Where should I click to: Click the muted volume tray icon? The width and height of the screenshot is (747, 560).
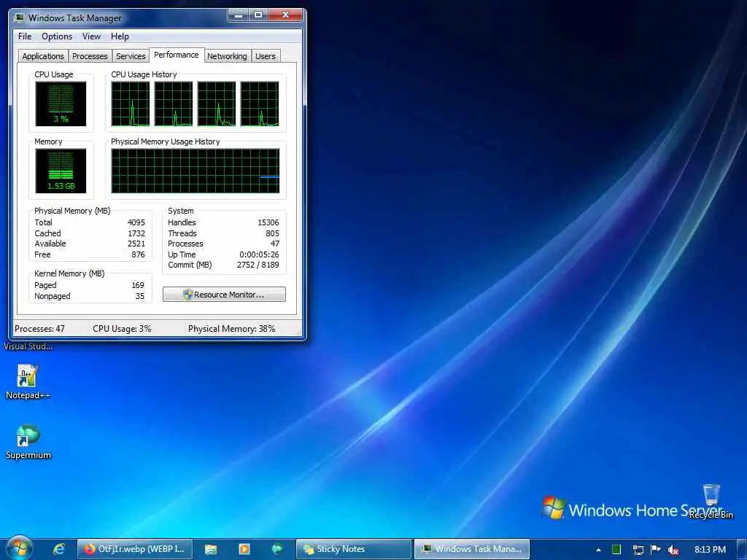click(673, 550)
